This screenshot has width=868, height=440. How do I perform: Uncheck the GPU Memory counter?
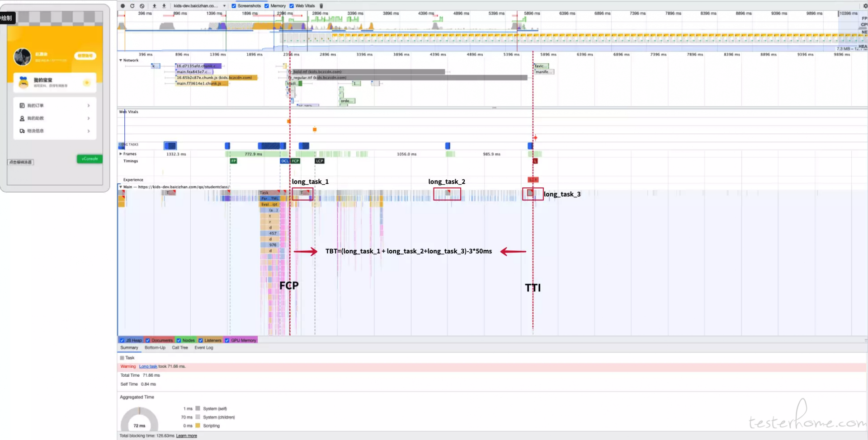pos(227,340)
